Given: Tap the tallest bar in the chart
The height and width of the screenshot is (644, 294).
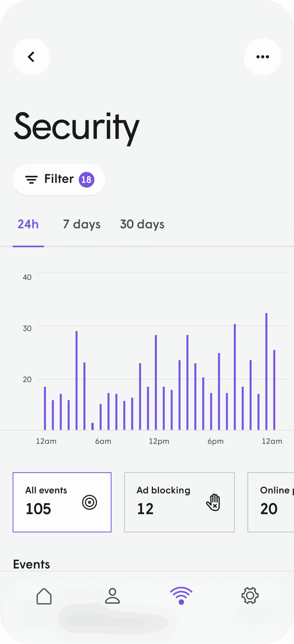Looking at the screenshot, I should 266,371.
